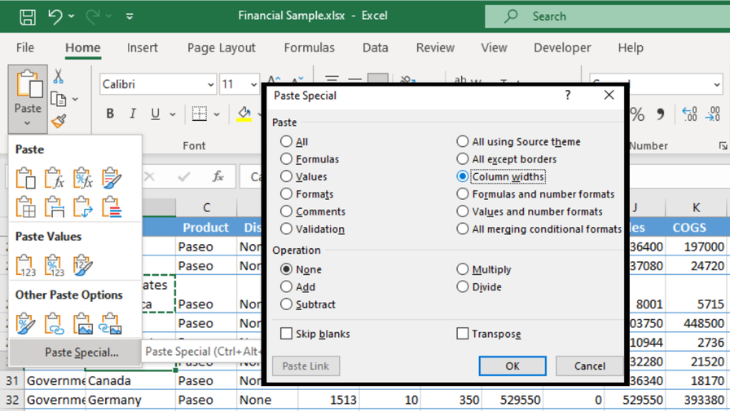
Task: Open the Undo history dropdown arrow
Action: [x=71, y=17]
